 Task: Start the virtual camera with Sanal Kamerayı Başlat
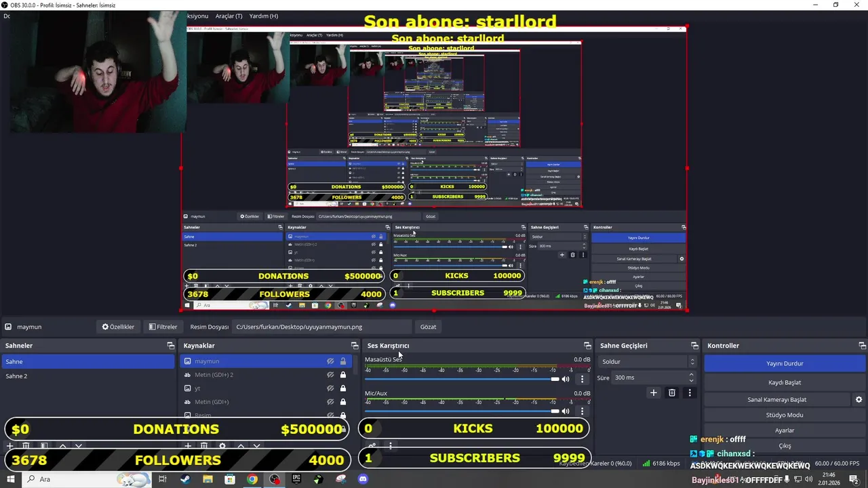coord(776,399)
